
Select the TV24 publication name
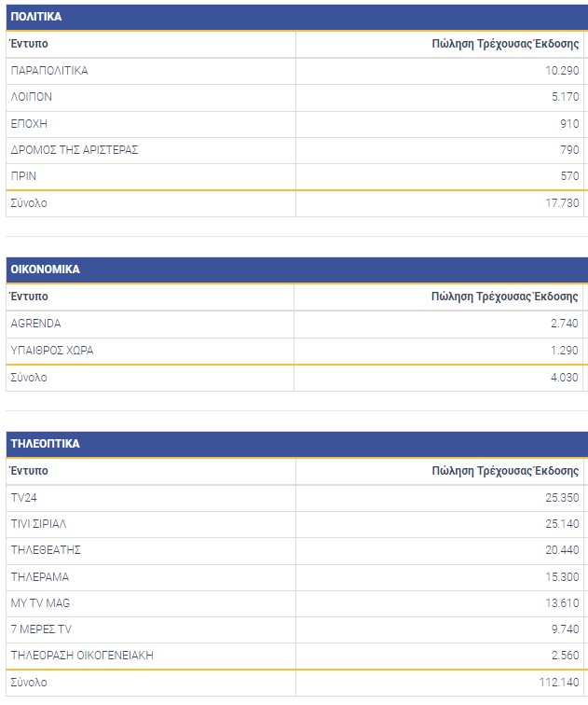[23, 498]
